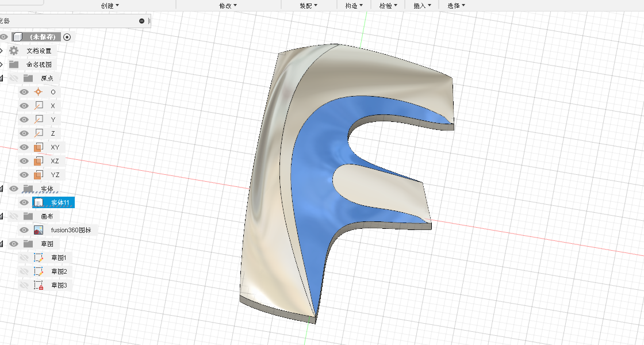Select the Y axis label
The height and width of the screenshot is (345, 644).
pos(53,120)
